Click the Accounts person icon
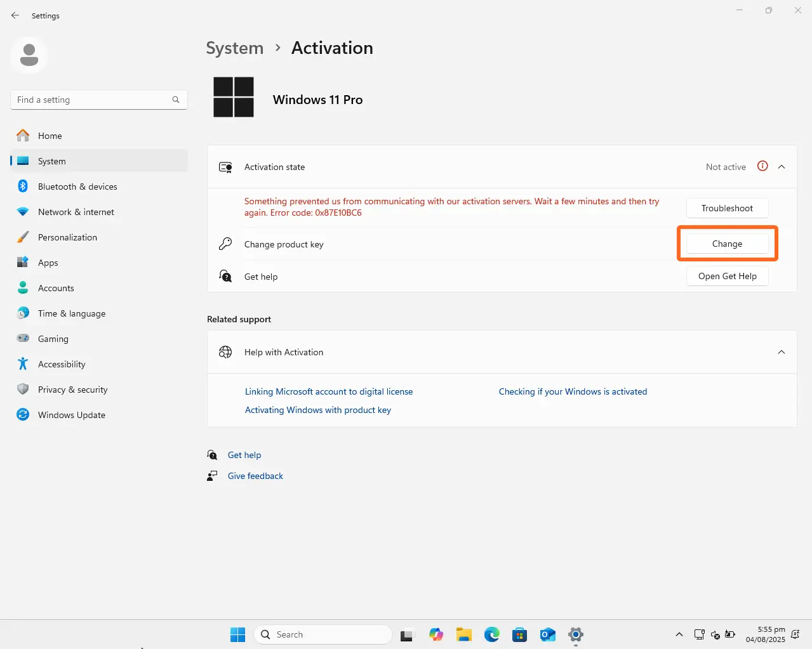Screen dimensions: 812x649 tap(23, 288)
